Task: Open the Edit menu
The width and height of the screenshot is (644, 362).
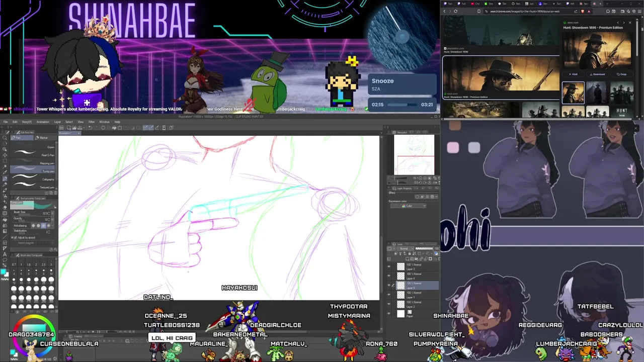Action: [15, 122]
